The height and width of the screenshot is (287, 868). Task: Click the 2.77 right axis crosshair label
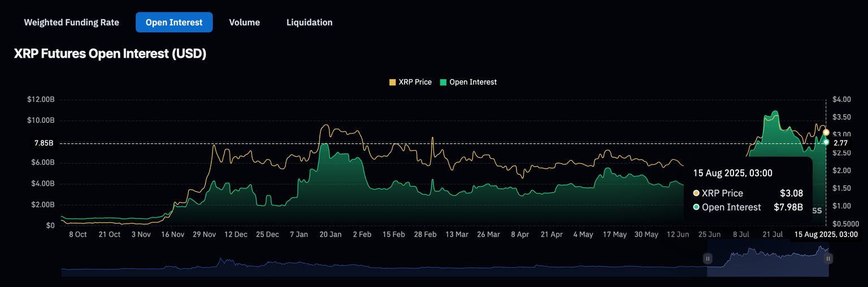[842, 143]
